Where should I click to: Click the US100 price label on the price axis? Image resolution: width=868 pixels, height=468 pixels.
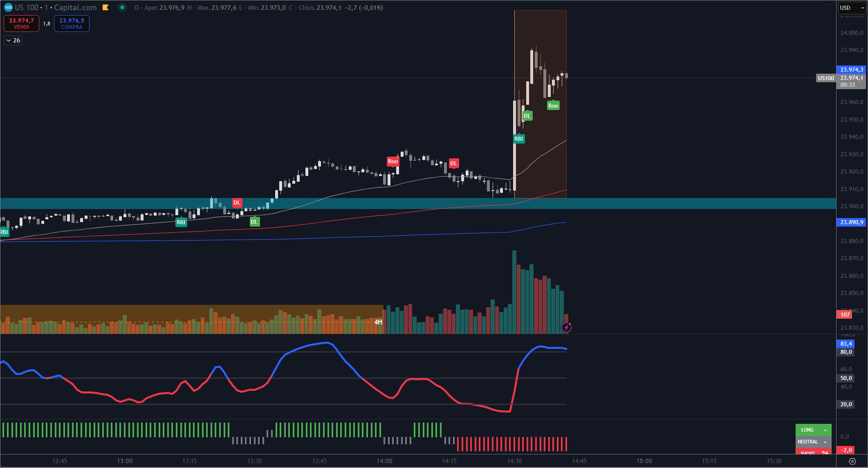(x=825, y=78)
